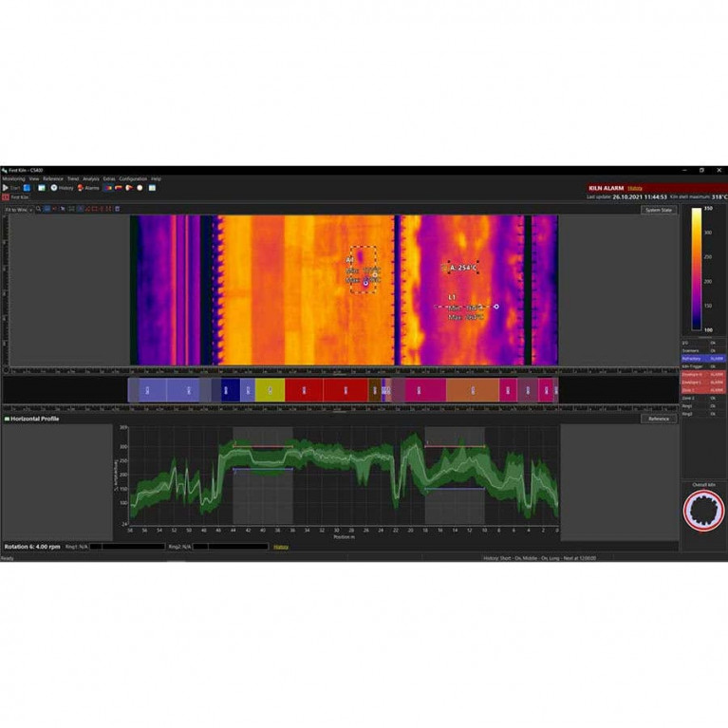Click the last update timestamp 26.10.2021 11:44:53
Viewport: 728px width, 728px height.
pyautogui.click(x=640, y=197)
